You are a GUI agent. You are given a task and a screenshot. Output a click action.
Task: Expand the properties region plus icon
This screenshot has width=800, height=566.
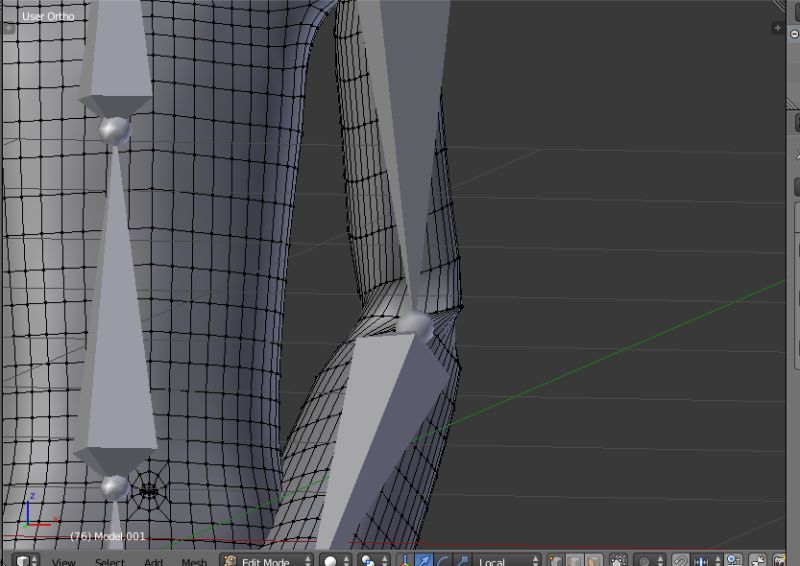pyautogui.click(x=778, y=28)
